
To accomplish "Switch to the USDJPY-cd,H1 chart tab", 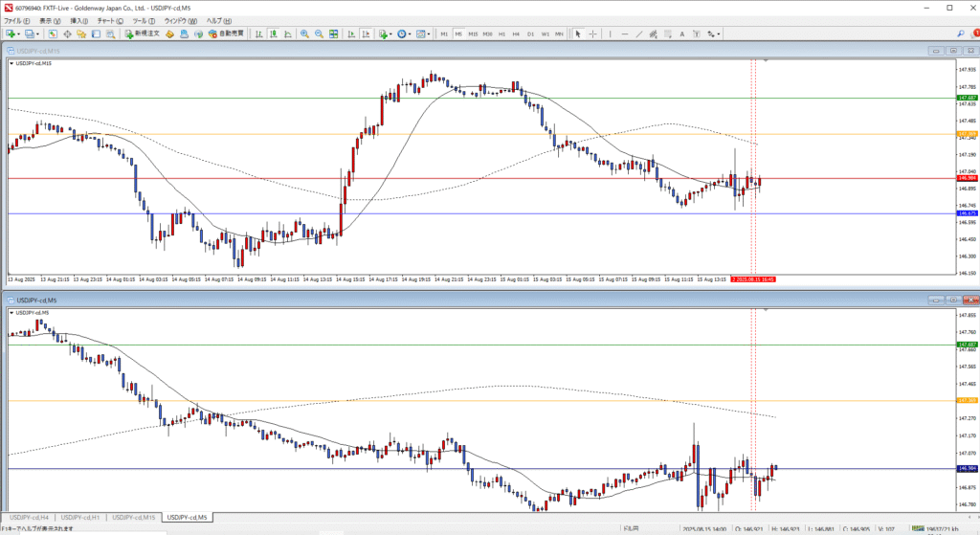I will [x=80, y=518].
